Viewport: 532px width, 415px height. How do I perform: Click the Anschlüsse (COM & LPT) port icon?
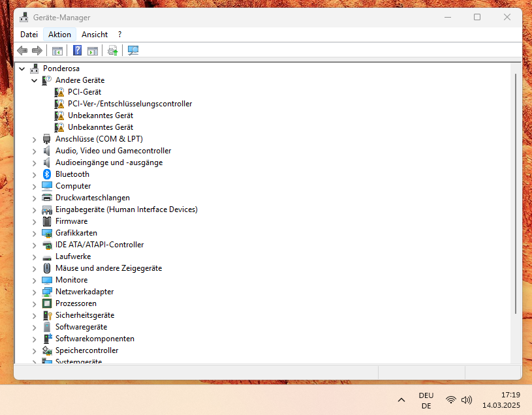click(47, 139)
